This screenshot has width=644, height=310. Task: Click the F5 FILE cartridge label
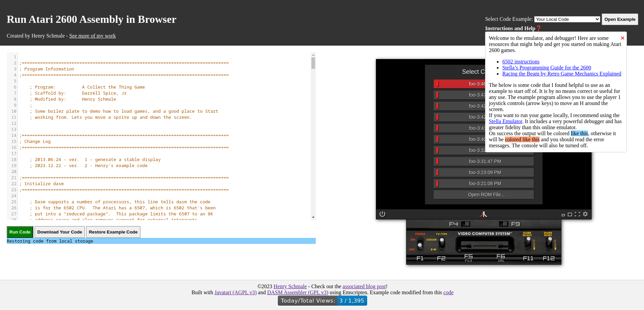pyautogui.click(x=469, y=258)
